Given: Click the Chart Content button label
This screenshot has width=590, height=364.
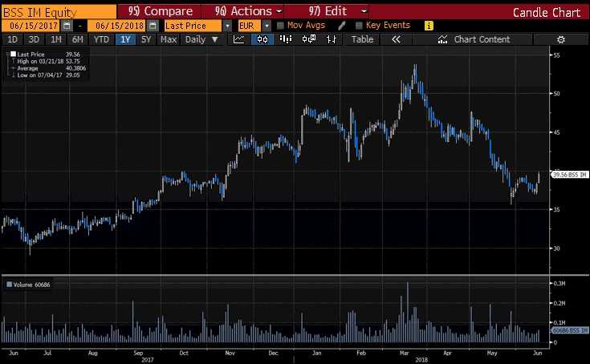Looking at the screenshot, I should pos(482,39).
